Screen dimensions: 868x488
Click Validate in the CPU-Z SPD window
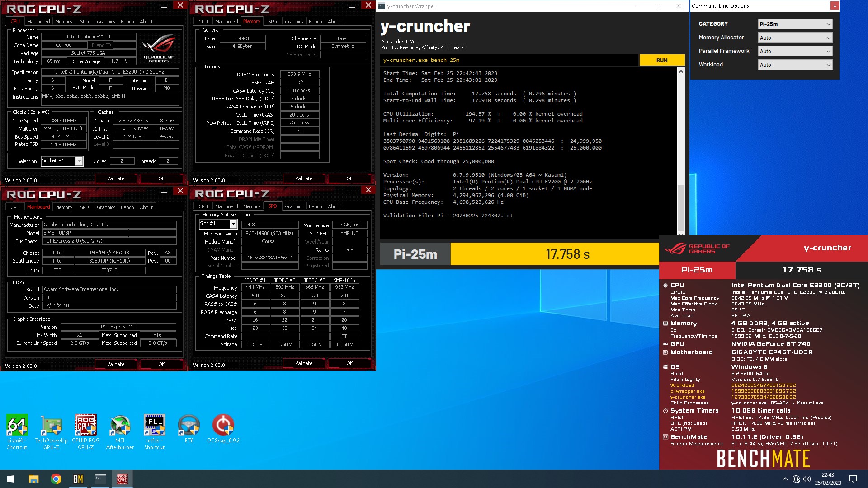point(304,363)
